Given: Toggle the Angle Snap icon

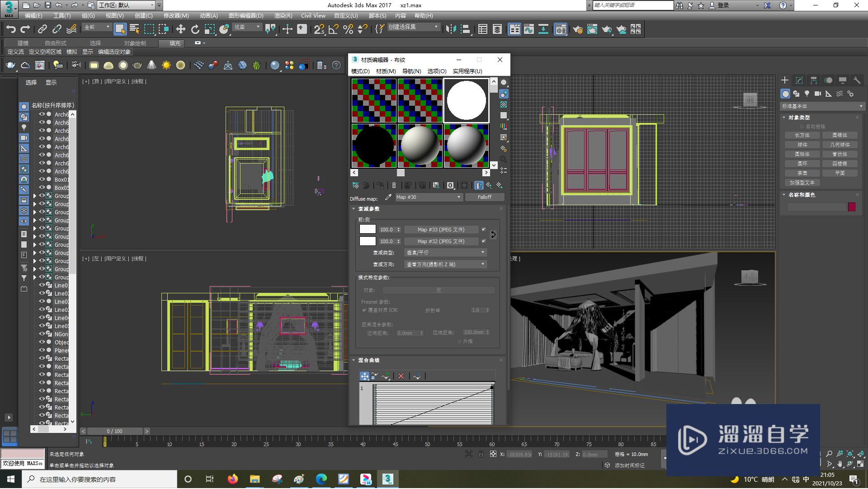Looking at the screenshot, I should tap(334, 29).
